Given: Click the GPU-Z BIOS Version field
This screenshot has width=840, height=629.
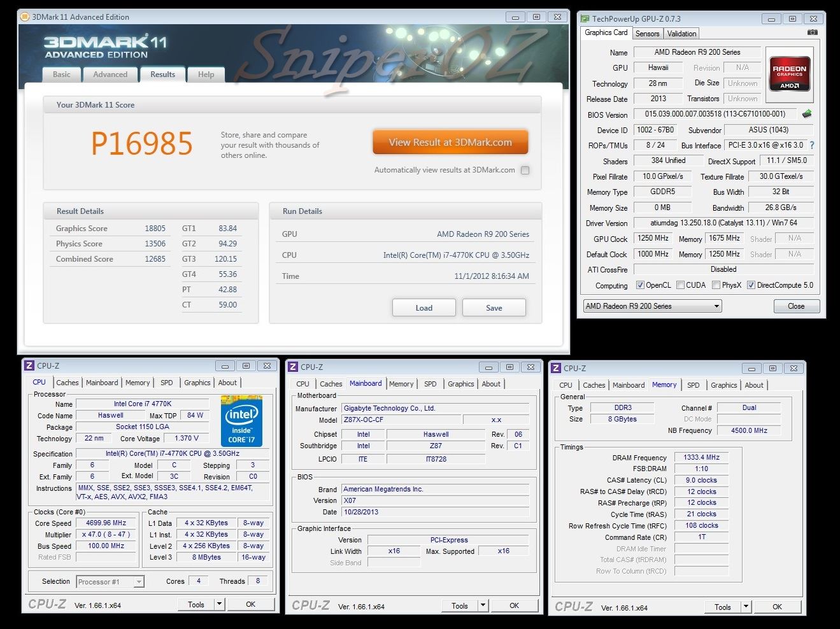Looking at the screenshot, I should tap(716, 115).
